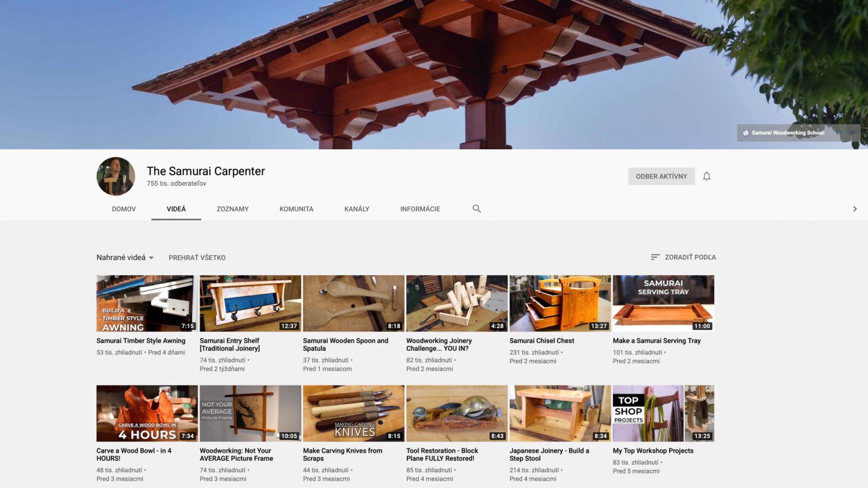Click title Samurai Chisel Chest

541,341
